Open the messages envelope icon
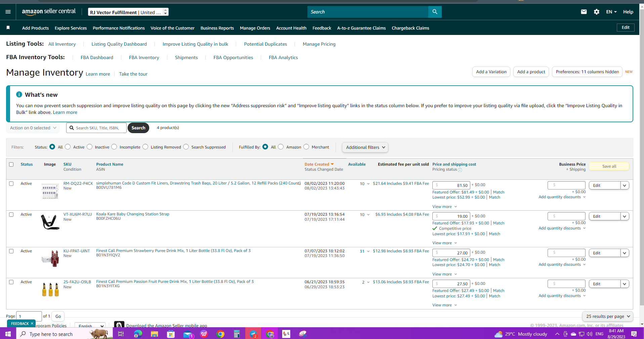 click(x=584, y=12)
